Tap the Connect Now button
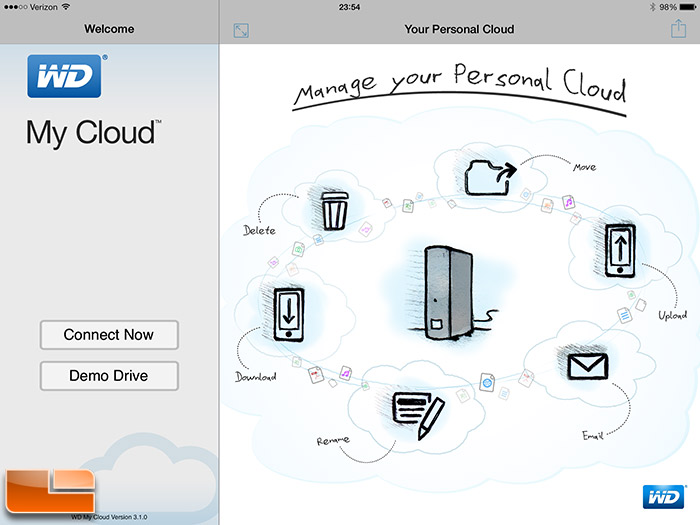700x525 pixels. pyautogui.click(x=109, y=334)
